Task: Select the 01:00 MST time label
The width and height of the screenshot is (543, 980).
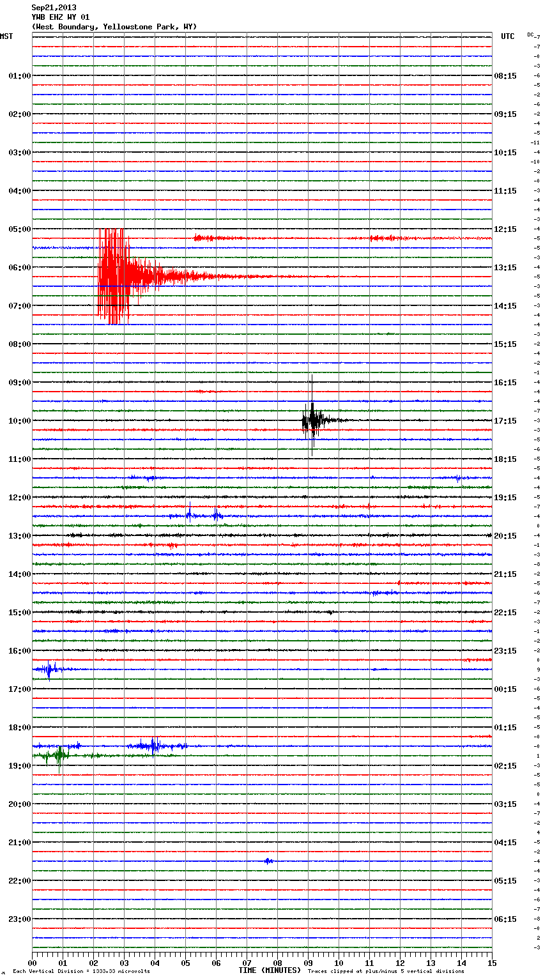Action: point(20,76)
